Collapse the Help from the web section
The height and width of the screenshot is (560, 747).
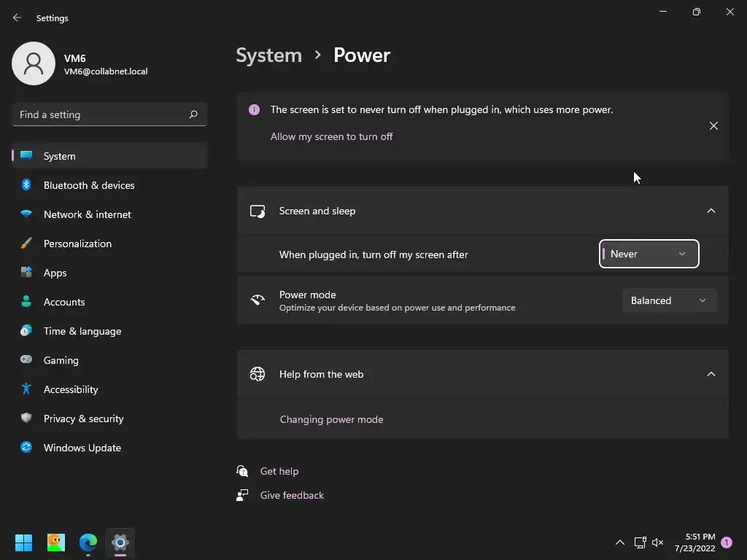point(711,374)
